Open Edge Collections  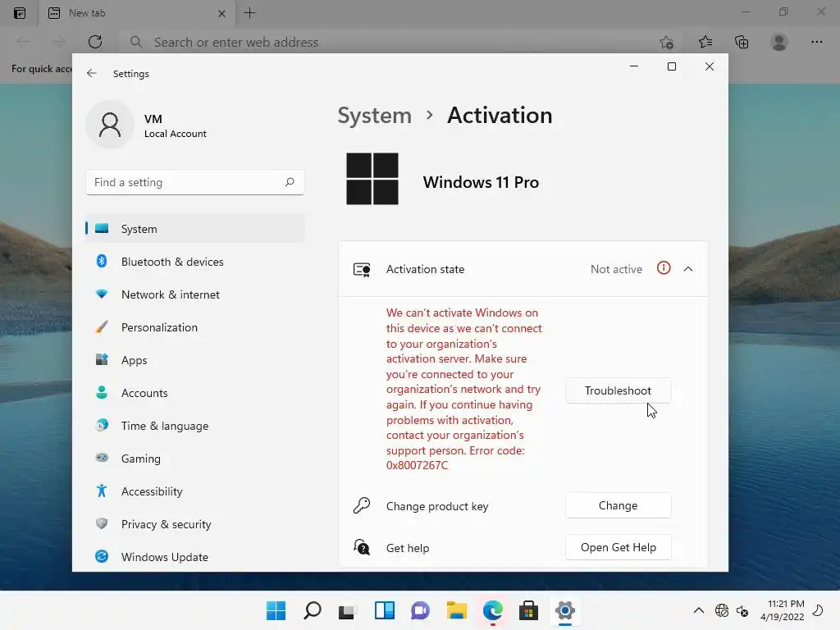[742, 42]
